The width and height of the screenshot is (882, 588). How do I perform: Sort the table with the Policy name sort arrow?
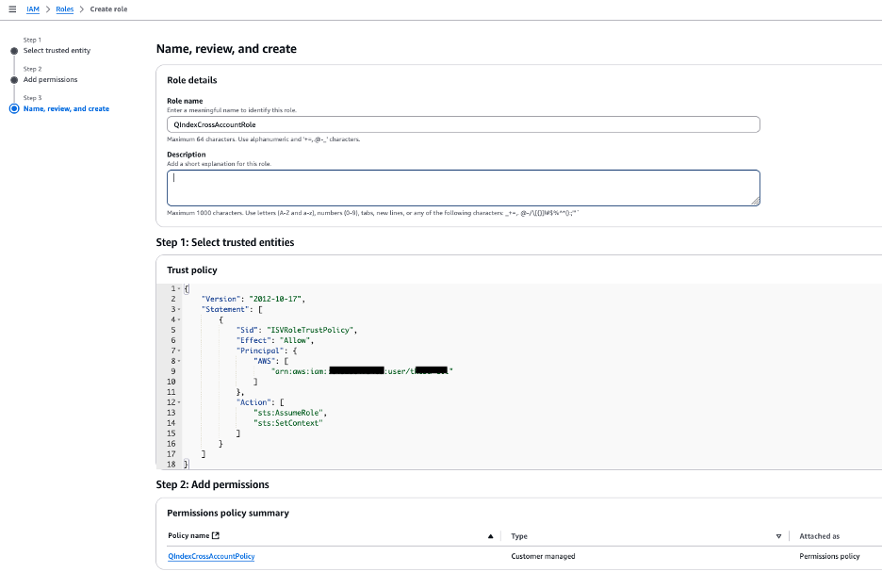pos(490,535)
